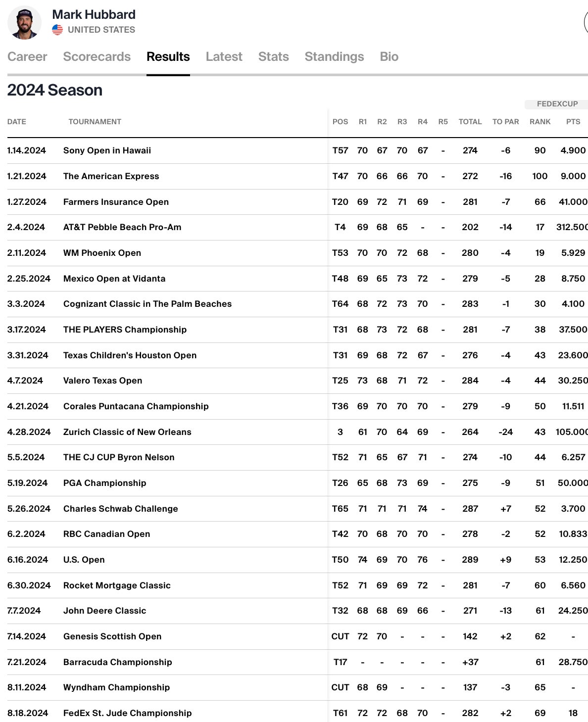588x722 pixels.
Task: Click the FedEx St. Jude Championship link
Action: coord(127,713)
